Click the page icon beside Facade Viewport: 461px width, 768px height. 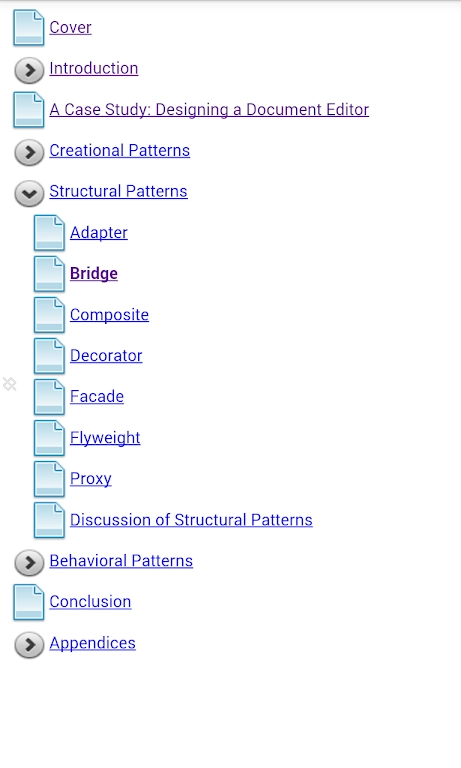click(x=49, y=397)
